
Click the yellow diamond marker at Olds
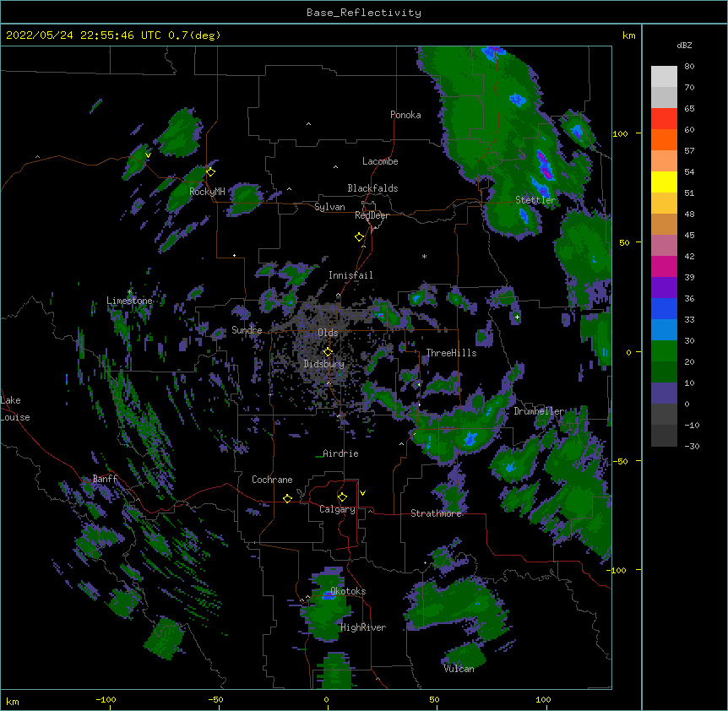(x=329, y=351)
